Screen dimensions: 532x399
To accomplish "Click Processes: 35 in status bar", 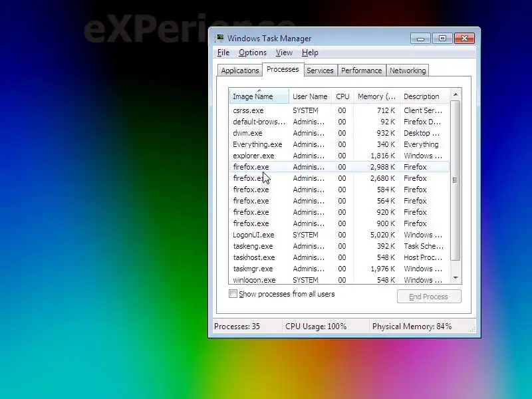I will pos(237,327).
